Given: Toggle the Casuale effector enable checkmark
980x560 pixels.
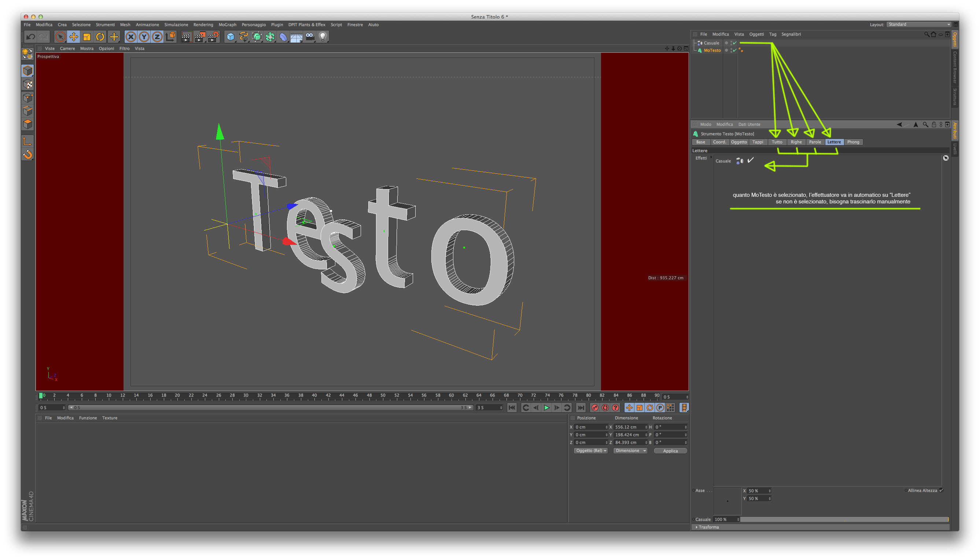Looking at the screenshot, I should (750, 161).
